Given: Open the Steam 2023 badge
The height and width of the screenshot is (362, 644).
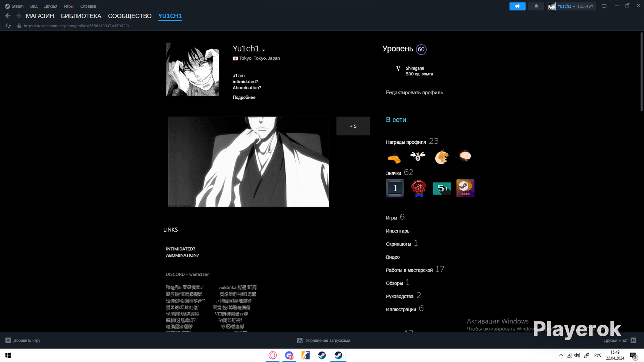Looking at the screenshot, I should [x=465, y=188].
